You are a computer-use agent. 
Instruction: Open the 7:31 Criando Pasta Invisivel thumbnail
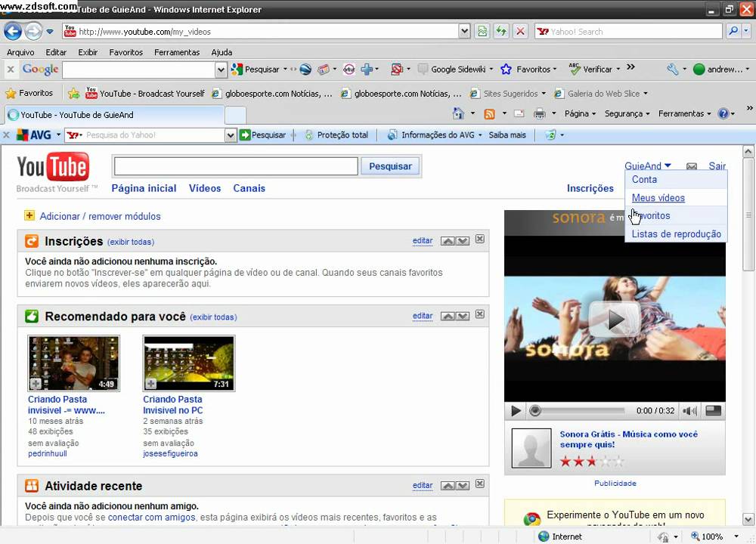189,363
